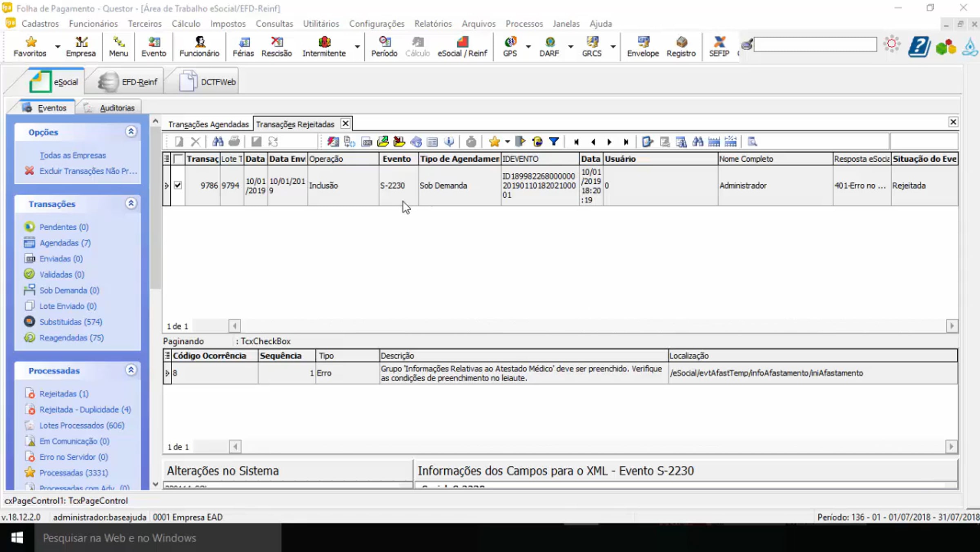The width and height of the screenshot is (980, 552).
Task: Click the filter funnel icon in grid toolbar
Action: 554,142
